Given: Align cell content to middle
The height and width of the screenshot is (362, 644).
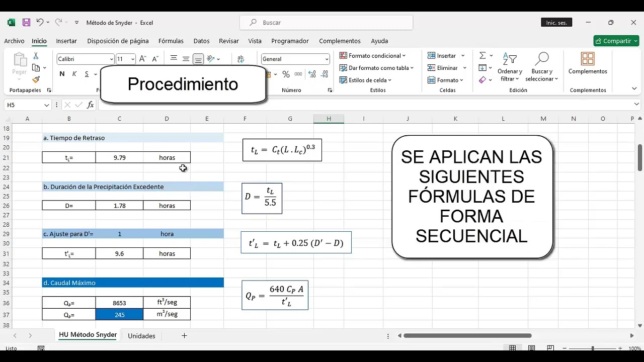Looking at the screenshot, I should (x=186, y=59).
